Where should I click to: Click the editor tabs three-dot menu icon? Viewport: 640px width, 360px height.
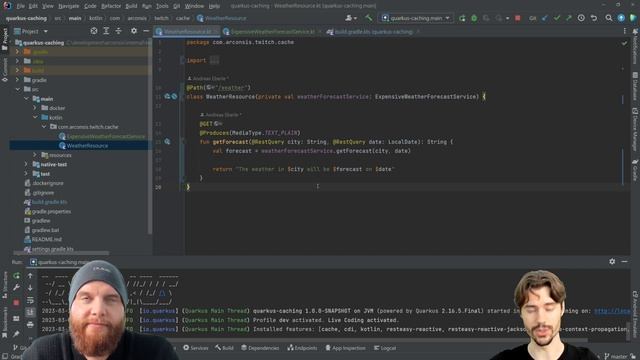624,31
